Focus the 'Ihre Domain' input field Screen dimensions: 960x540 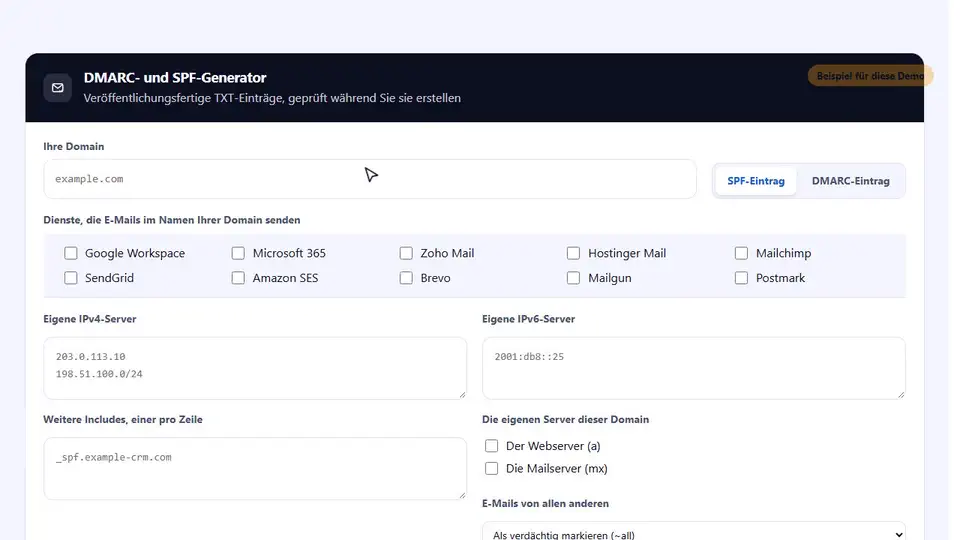point(370,179)
